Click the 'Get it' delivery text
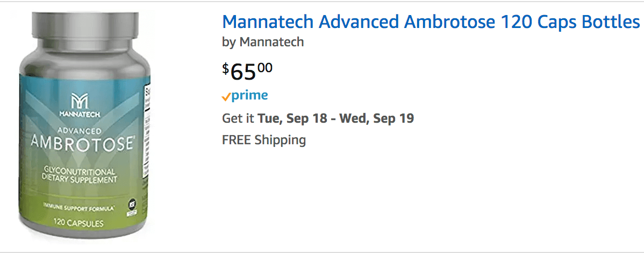Screen dimensions: 644x253 pos(238,118)
